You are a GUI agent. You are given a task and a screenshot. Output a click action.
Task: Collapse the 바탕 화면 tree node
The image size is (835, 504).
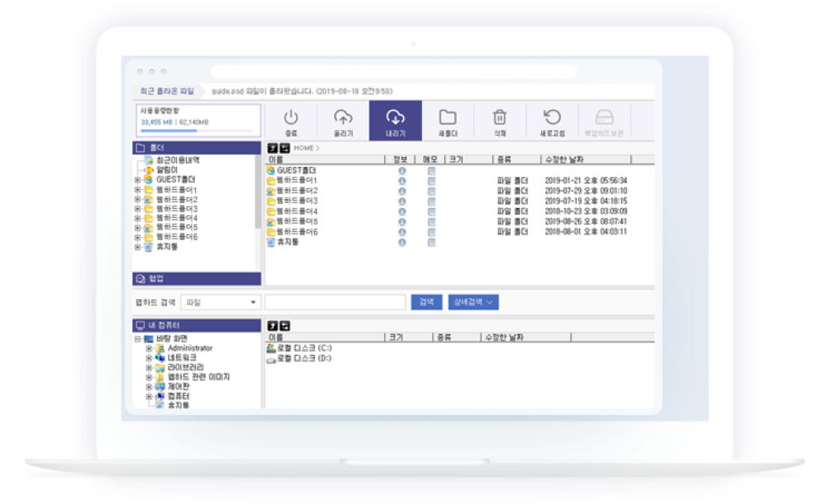[x=137, y=339]
